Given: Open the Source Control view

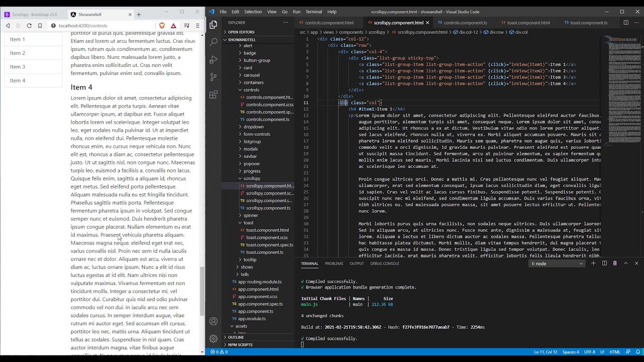Looking at the screenshot, I should point(213,77).
